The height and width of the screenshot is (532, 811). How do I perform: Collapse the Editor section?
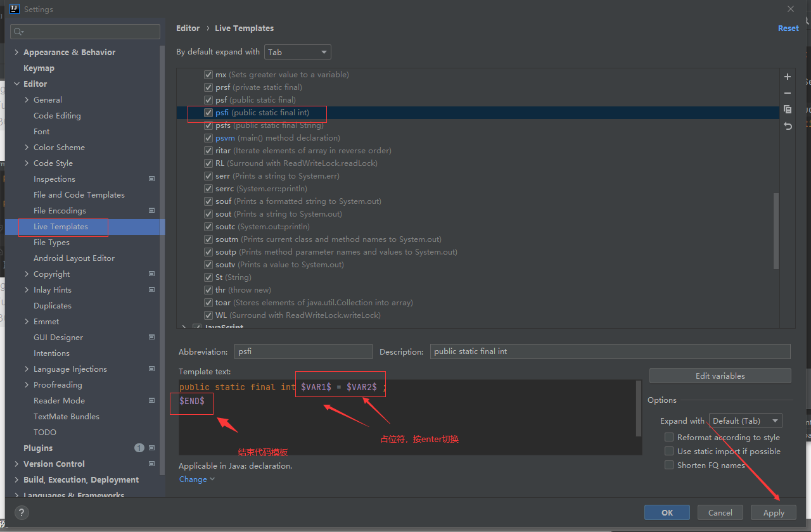[16, 84]
